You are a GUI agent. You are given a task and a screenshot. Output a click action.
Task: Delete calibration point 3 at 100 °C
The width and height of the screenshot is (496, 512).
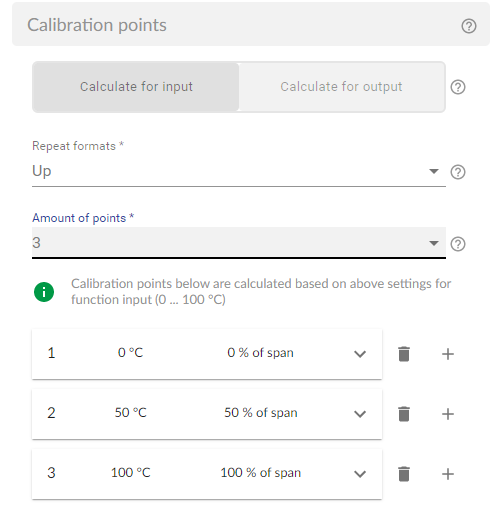pos(404,474)
